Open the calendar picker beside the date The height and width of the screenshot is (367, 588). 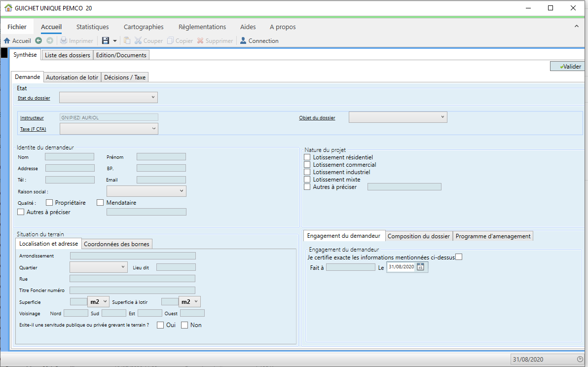pyautogui.click(x=420, y=267)
